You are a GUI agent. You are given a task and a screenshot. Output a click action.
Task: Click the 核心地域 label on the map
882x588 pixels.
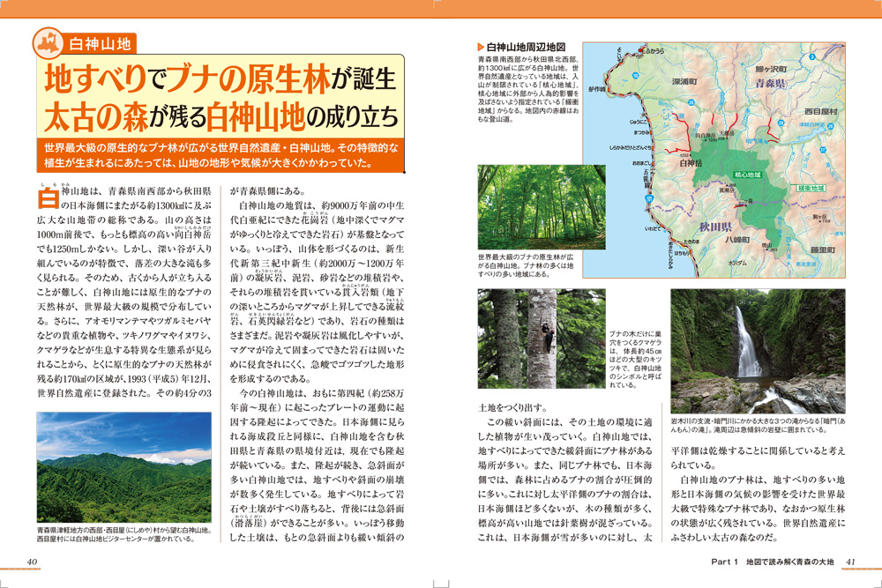click(747, 175)
